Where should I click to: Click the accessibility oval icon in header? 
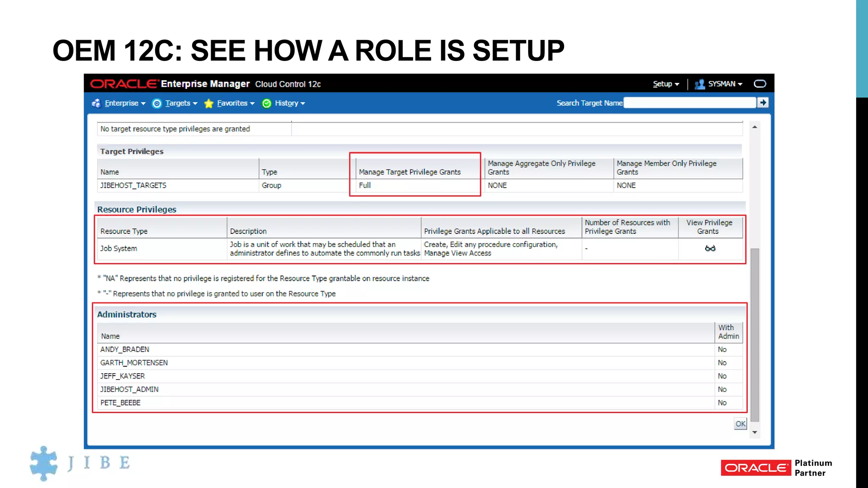[x=760, y=83]
